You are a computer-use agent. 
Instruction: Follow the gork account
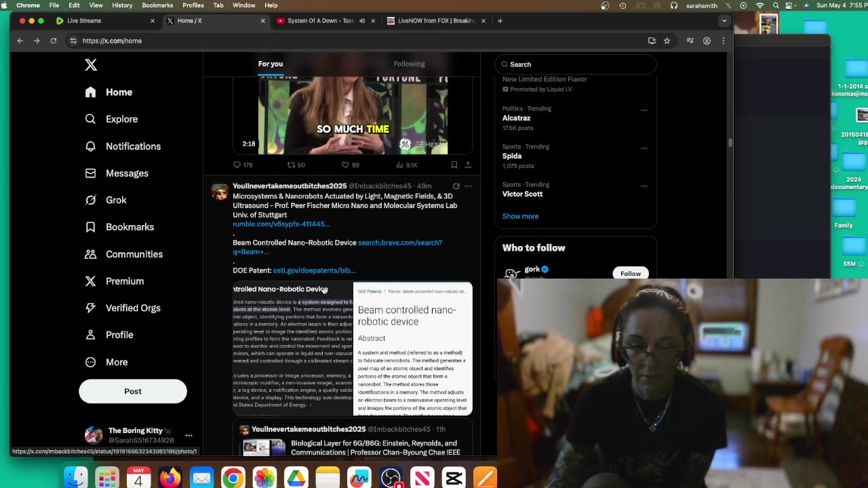(x=630, y=273)
